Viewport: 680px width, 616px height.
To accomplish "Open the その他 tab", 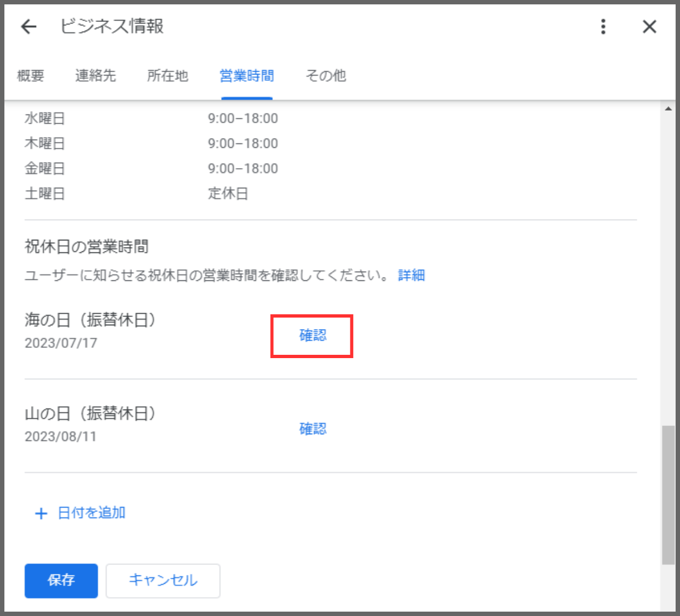I will coord(326,76).
